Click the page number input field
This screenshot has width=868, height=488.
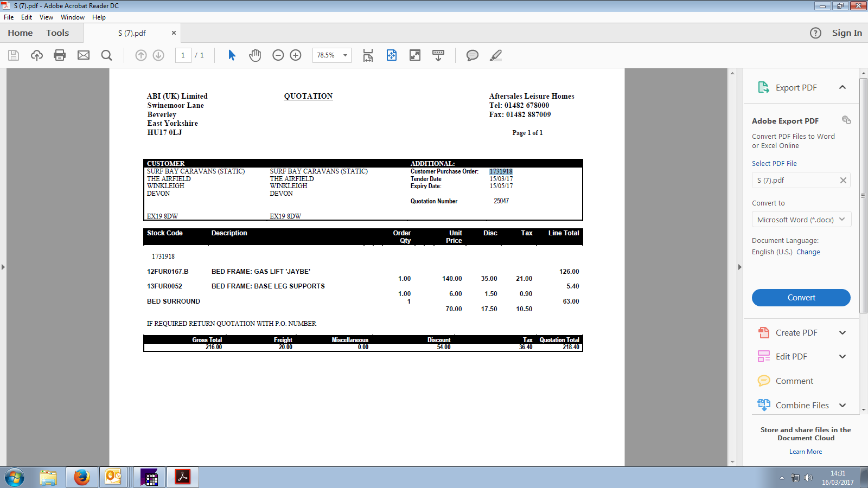click(183, 55)
